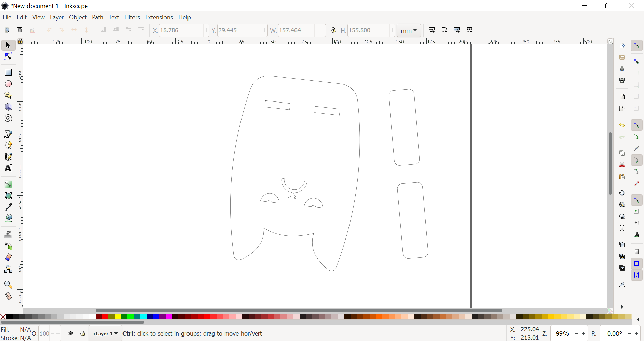Select the Gradient tool
This screenshot has height=341, width=644.
pos(8,184)
